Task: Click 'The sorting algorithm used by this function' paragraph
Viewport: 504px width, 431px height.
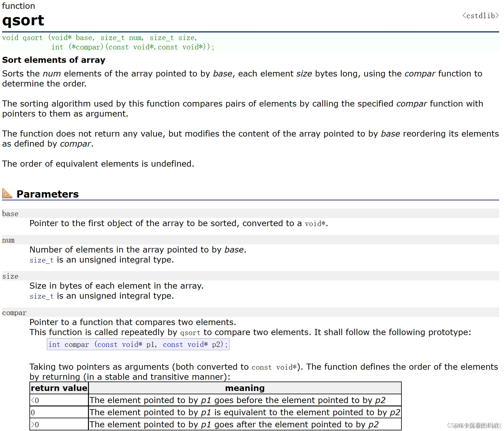Action: pyautogui.click(x=242, y=109)
